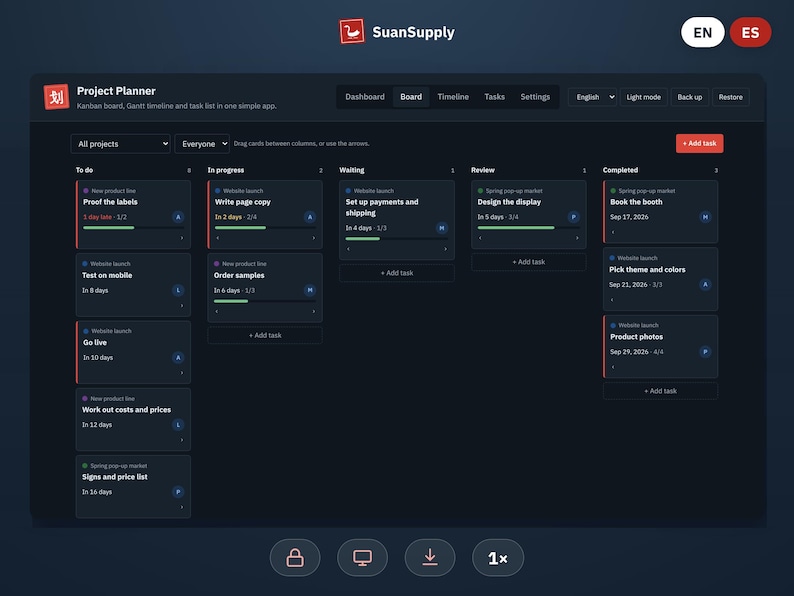Screen dimensions: 794x596
Task: Click avatar L on Work out costs and prices
Action: [x=178, y=425]
